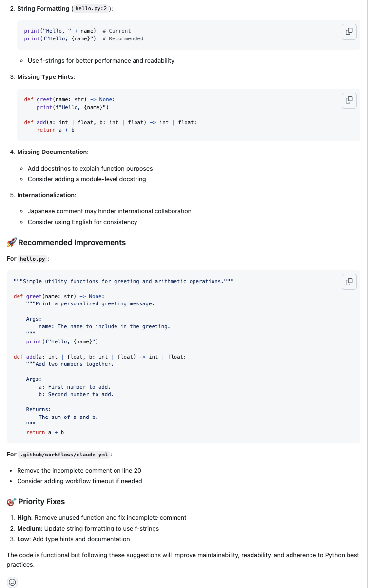
Task: Copy the type hints code block
Action: [x=349, y=100]
